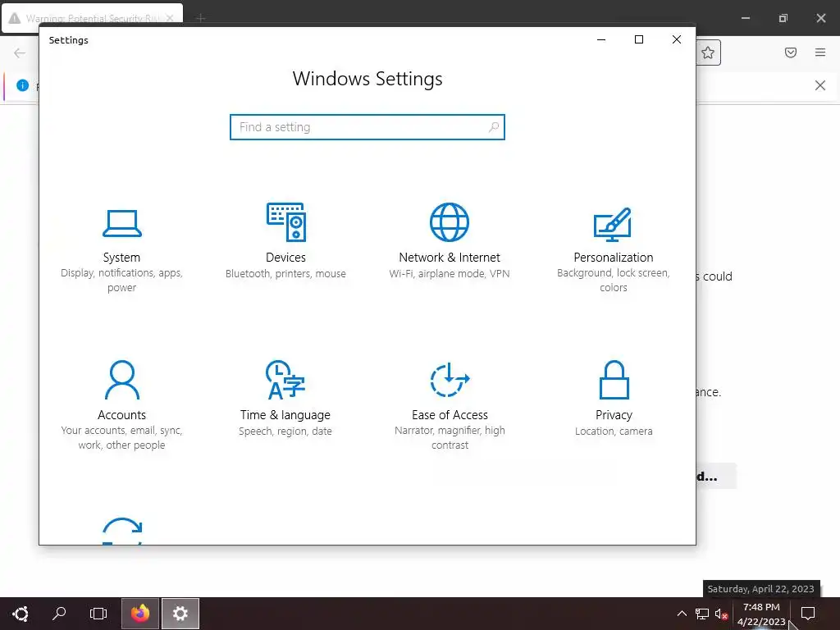The image size is (840, 630).
Task: Click the System label text
Action: [121, 258]
